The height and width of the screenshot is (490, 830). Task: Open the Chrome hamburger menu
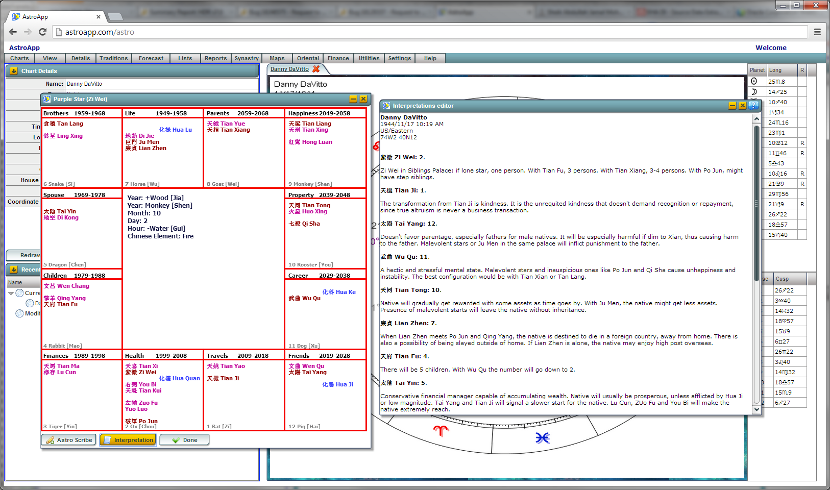[x=819, y=32]
